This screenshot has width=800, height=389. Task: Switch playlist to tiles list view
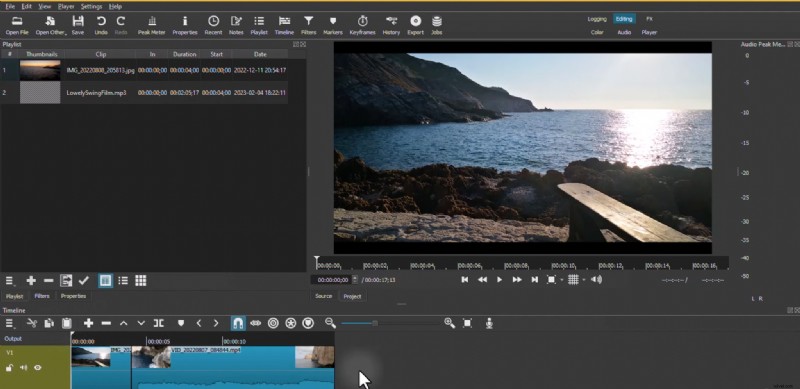123,281
